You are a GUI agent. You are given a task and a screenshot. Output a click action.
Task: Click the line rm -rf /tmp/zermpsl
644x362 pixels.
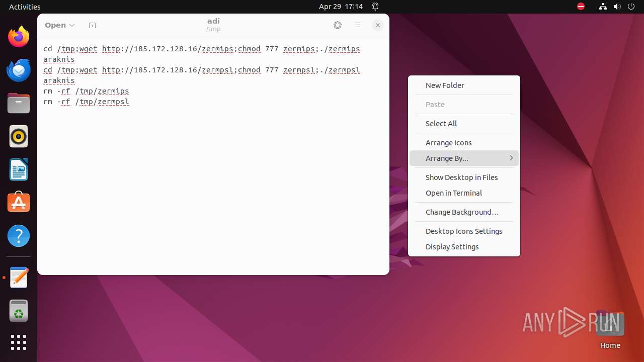tap(86, 102)
